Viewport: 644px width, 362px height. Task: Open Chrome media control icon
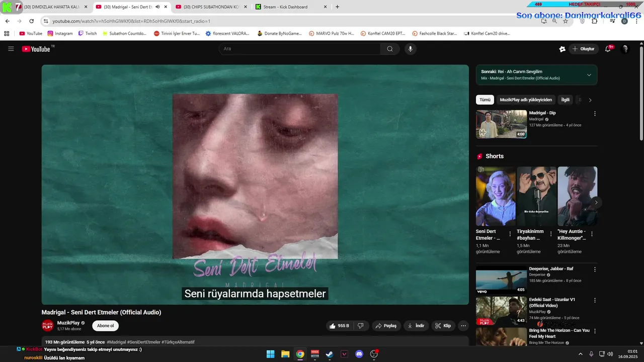coord(612,21)
